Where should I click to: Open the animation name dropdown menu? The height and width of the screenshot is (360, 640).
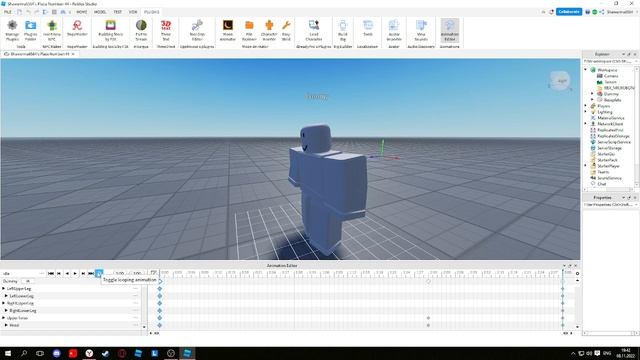click(x=41, y=273)
